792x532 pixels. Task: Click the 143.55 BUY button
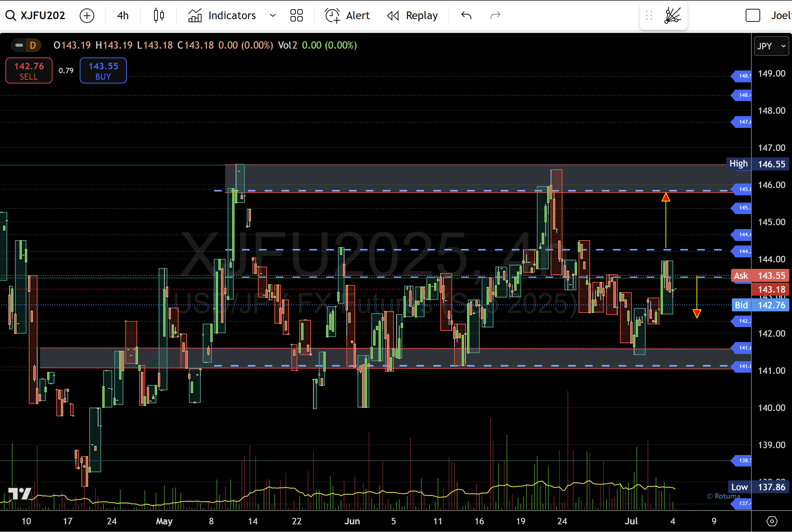point(103,71)
